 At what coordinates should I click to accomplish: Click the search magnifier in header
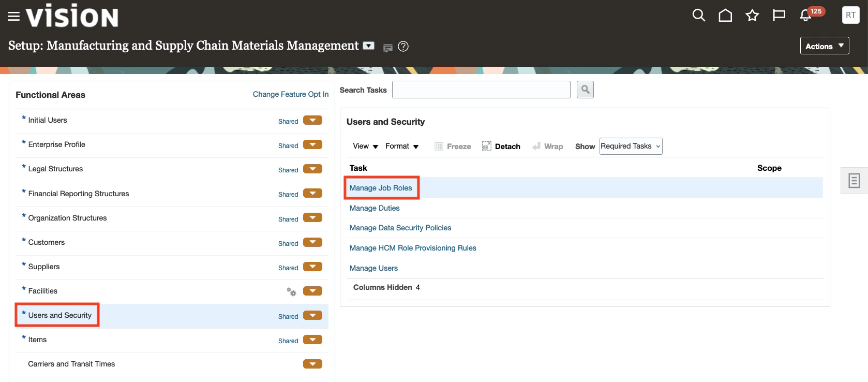pyautogui.click(x=699, y=16)
